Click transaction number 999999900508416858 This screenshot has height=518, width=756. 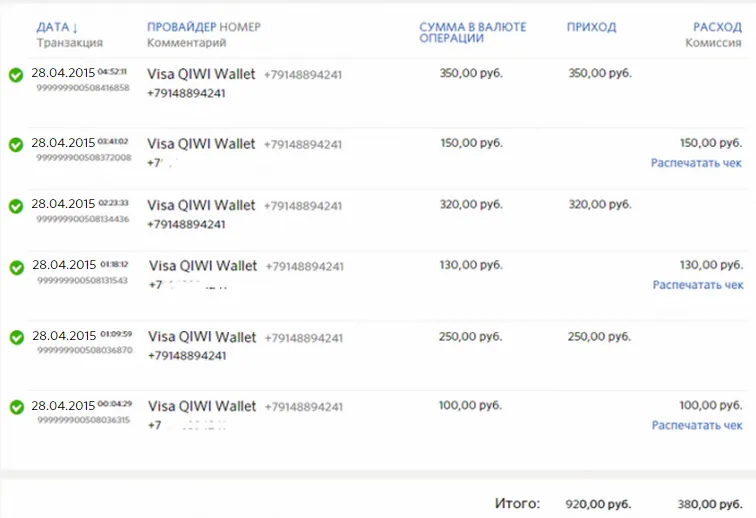83,88
